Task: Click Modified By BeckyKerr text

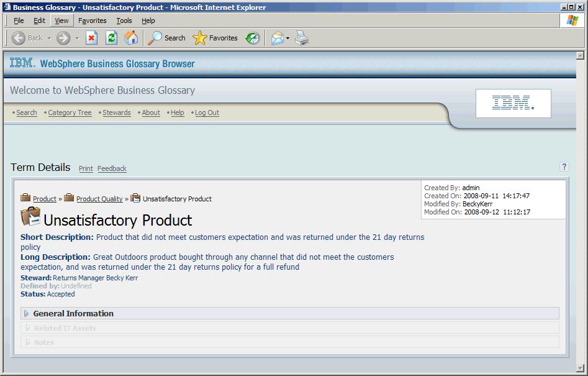Action: pos(458,204)
